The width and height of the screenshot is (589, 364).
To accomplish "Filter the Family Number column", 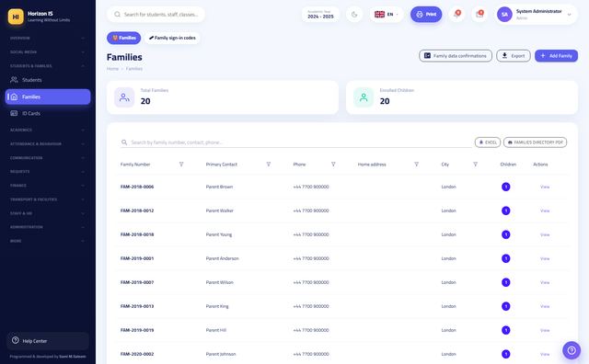I will (181, 165).
